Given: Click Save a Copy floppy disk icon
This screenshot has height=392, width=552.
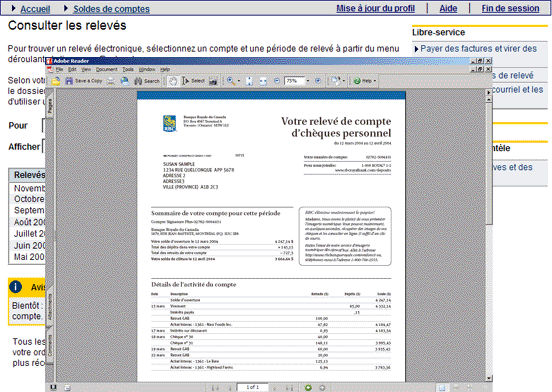Looking at the screenshot, I should point(69,81).
